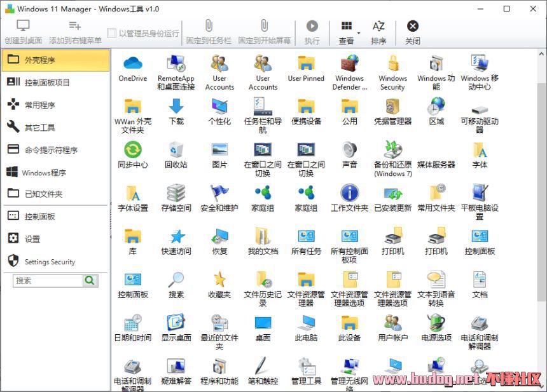Switch to 外壳程序 category in sidebar
This screenshot has width=547, height=392.
click(56, 60)
